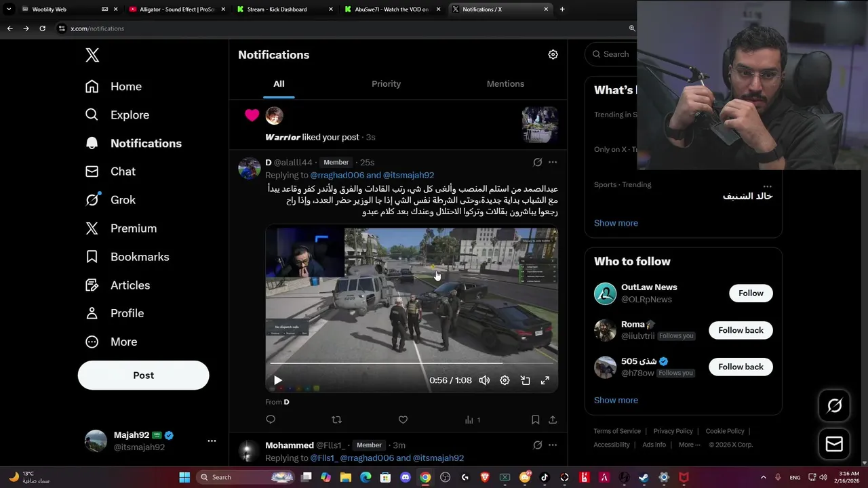Open Windows Start menu
This screenshot has height=488, width=868.
184,477
